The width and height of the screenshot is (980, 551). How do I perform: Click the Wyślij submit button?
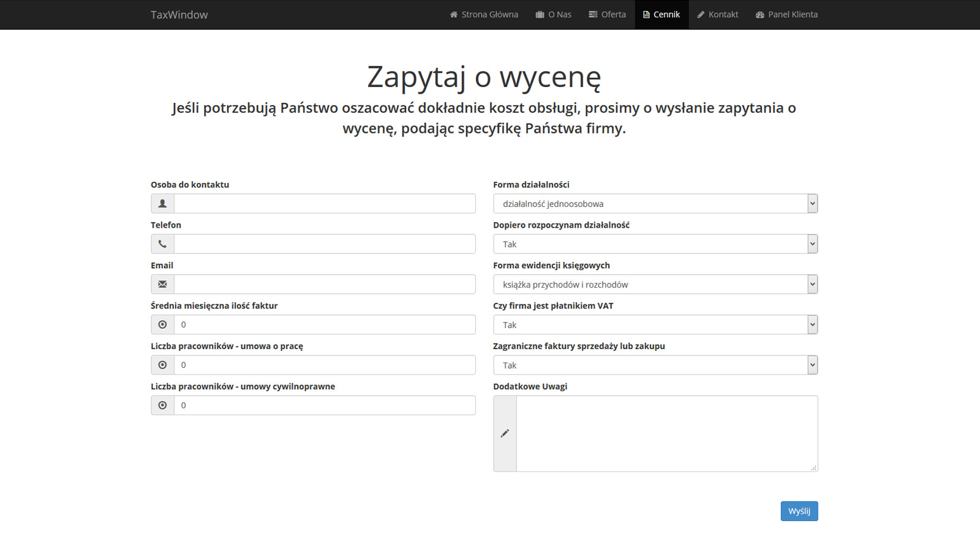pyautogui.click(x=799, y=511)
